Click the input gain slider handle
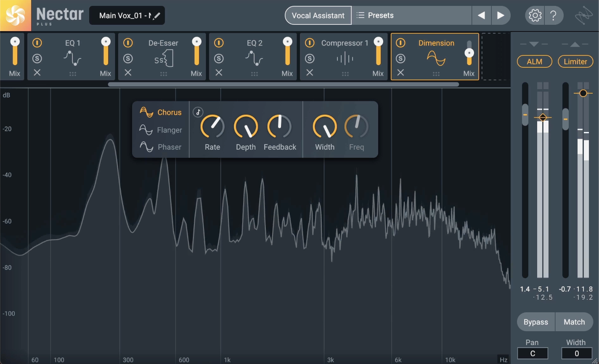This screenshot has width=599, height=364. [525, 114]
